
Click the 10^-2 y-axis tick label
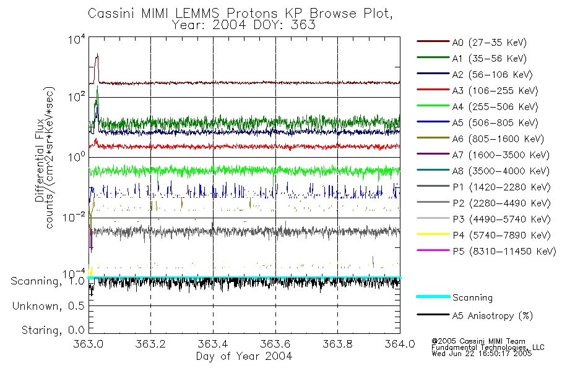tap(74, 216)
